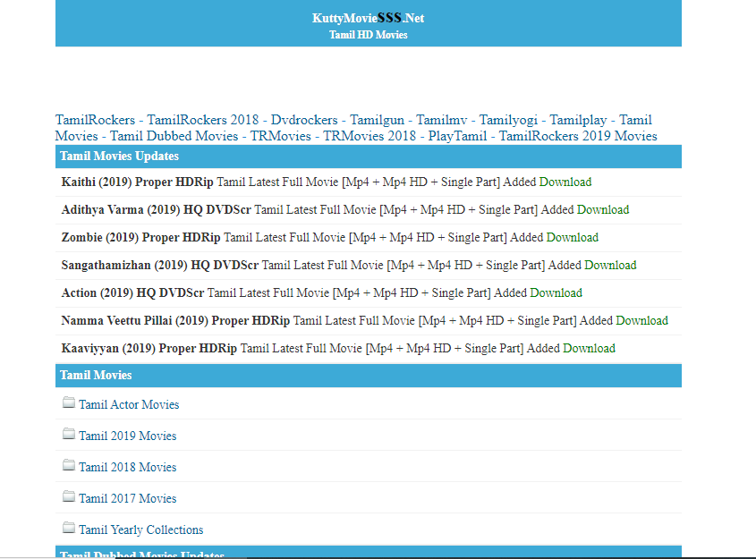
Task: Click the Sangathamizhan (2019) HQ DVDScr title
Action: tap(160, 265)
